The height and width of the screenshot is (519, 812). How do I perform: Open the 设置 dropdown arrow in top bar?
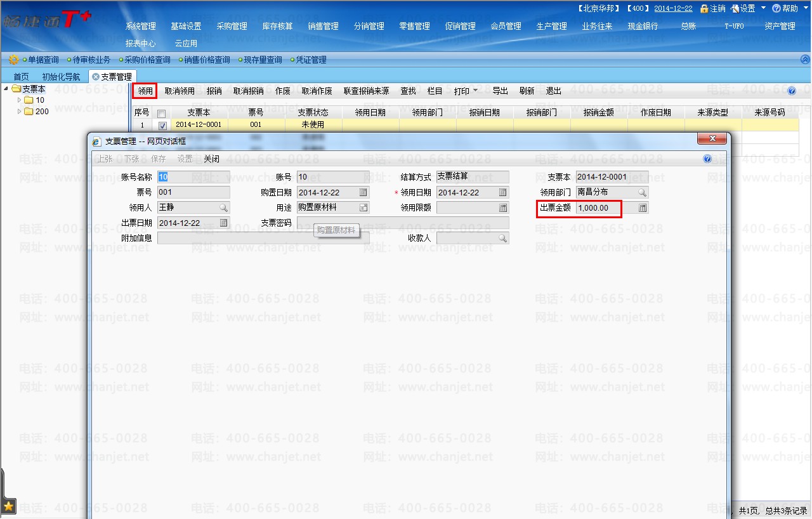[763, 8]
